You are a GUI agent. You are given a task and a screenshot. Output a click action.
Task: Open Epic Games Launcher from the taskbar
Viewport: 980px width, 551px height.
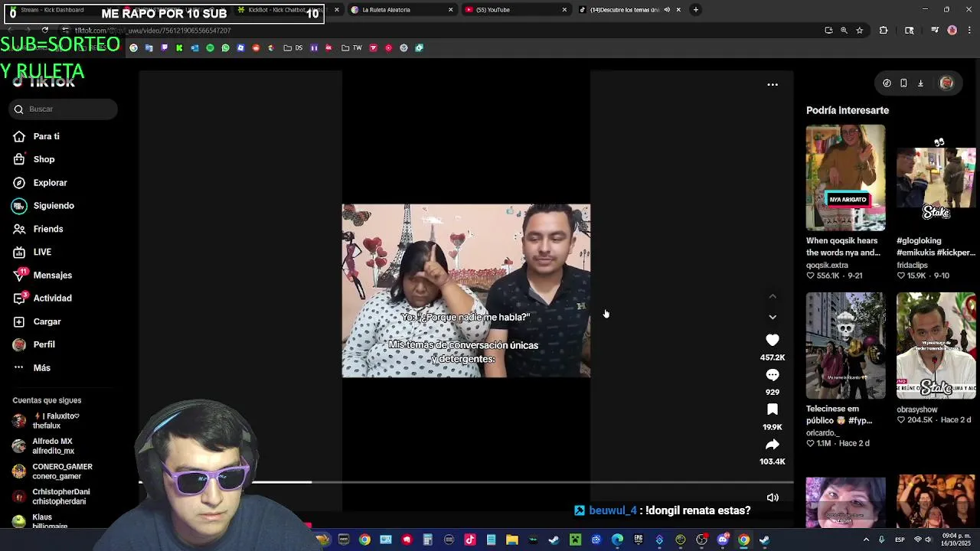[639, 540]
